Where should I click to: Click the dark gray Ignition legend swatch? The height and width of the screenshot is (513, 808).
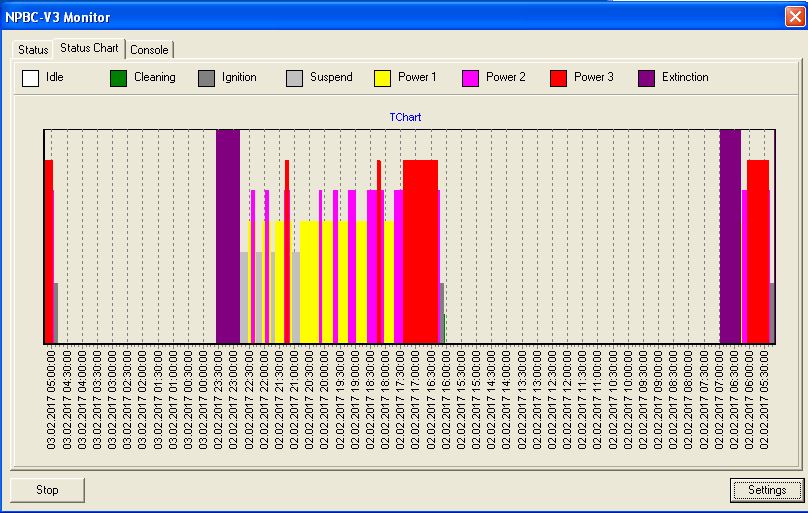[206, 78]
